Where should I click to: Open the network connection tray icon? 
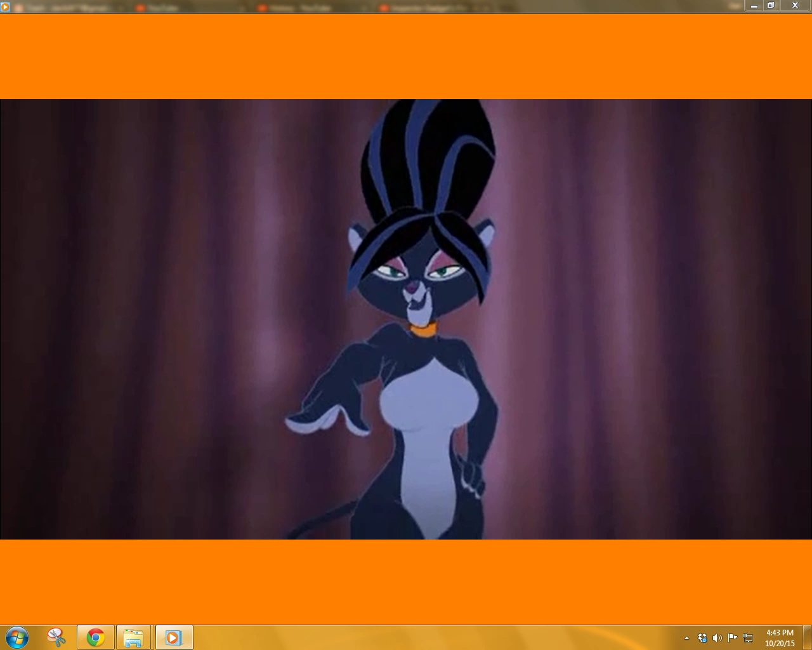[x=748, y=638]
